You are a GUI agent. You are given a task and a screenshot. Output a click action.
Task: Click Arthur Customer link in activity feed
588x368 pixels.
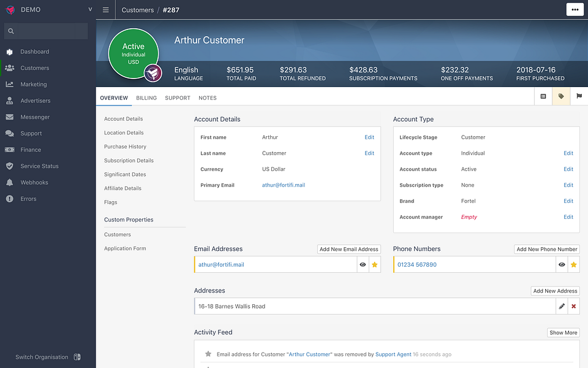(x=310, y=355)
